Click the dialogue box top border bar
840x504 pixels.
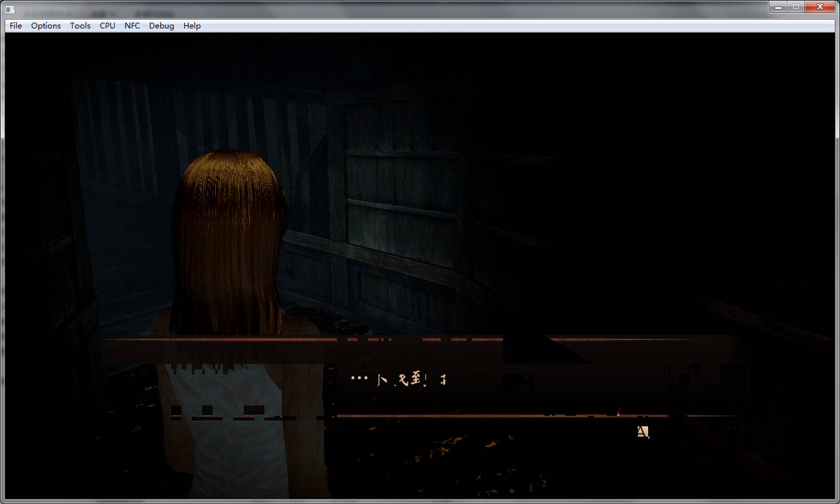coord(421,339)
